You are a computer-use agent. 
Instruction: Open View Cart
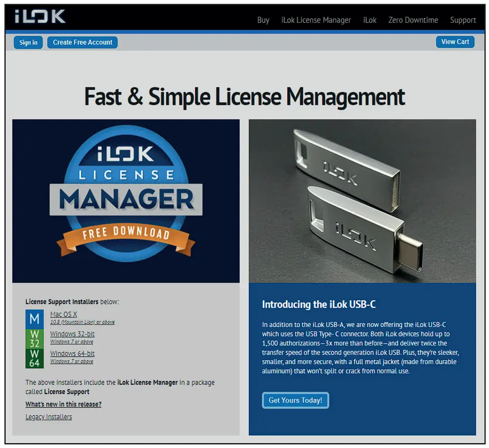pos(455,42)
